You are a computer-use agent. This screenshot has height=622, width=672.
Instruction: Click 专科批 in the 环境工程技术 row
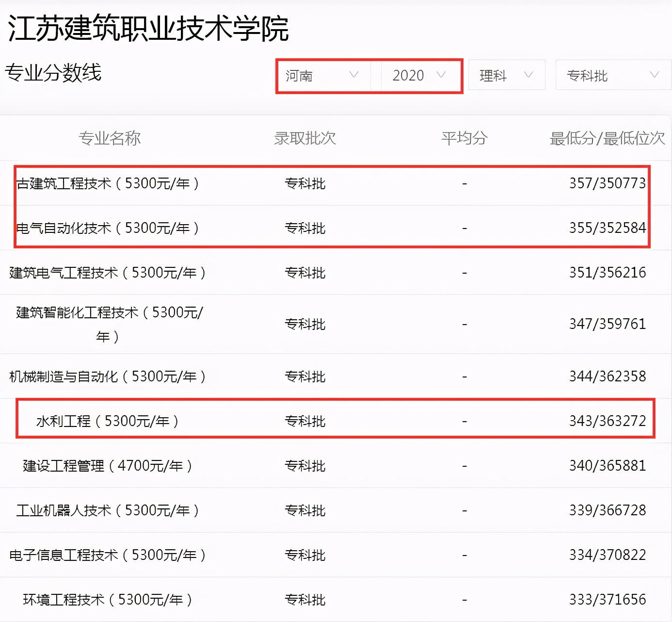tap(304, 599)
